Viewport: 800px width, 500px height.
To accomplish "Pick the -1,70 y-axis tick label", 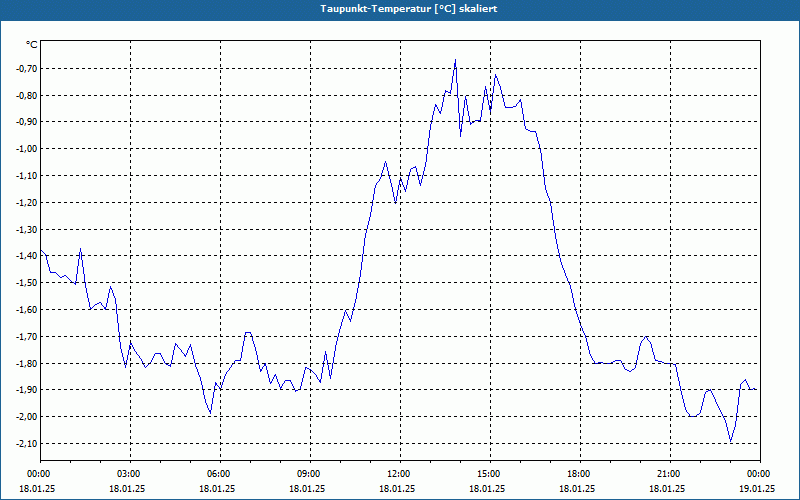I will point(27,336).
